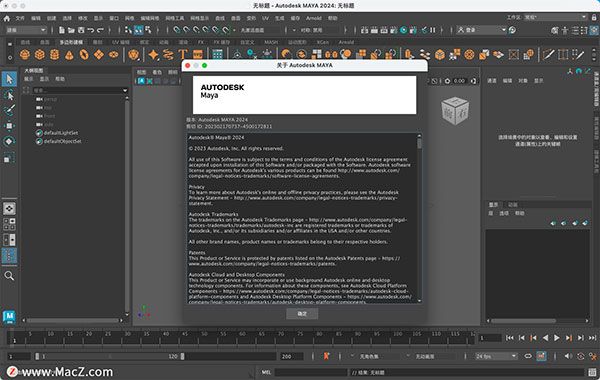Screen dimensions: 600x380
Task: Open the Hypershade teal sphere icon
Action: click(403, 30)
